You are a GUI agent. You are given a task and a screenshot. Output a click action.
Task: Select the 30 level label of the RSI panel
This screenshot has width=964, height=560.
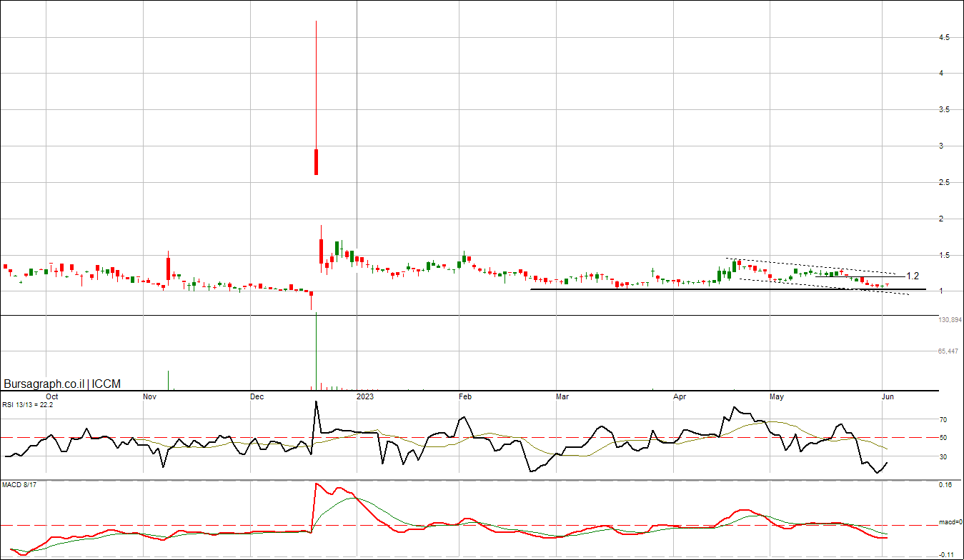[943, 457]
